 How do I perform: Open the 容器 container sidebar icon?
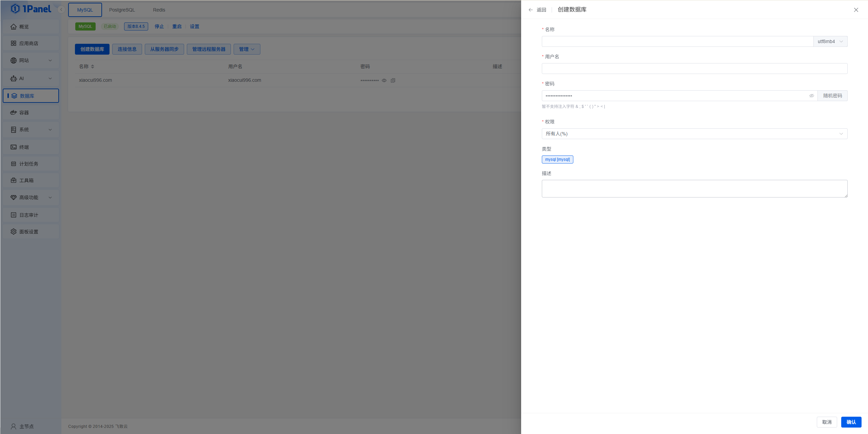pos(14,112)
